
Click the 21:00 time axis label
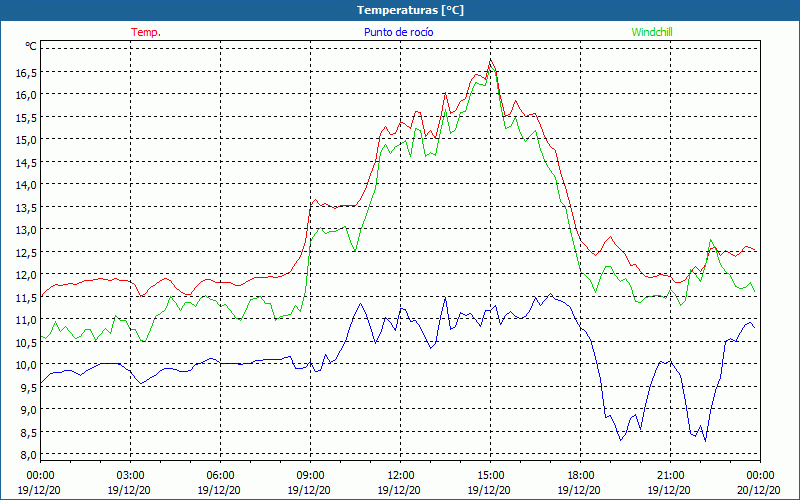(670, 476)
